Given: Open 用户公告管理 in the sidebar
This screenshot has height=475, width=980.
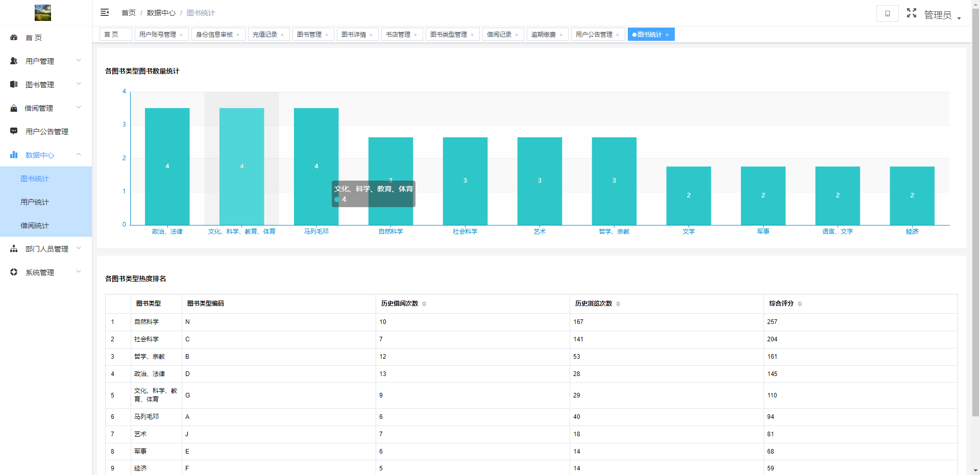Looking at the screenshot, I should 46,132.
